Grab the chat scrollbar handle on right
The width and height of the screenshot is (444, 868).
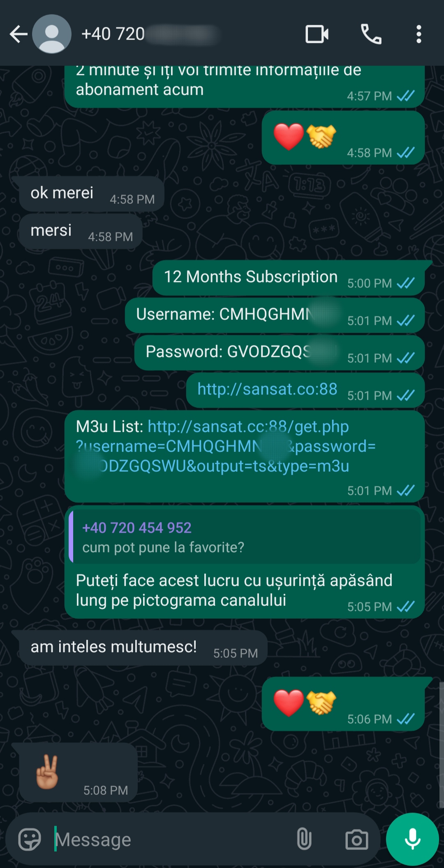(x=441, y=745)
